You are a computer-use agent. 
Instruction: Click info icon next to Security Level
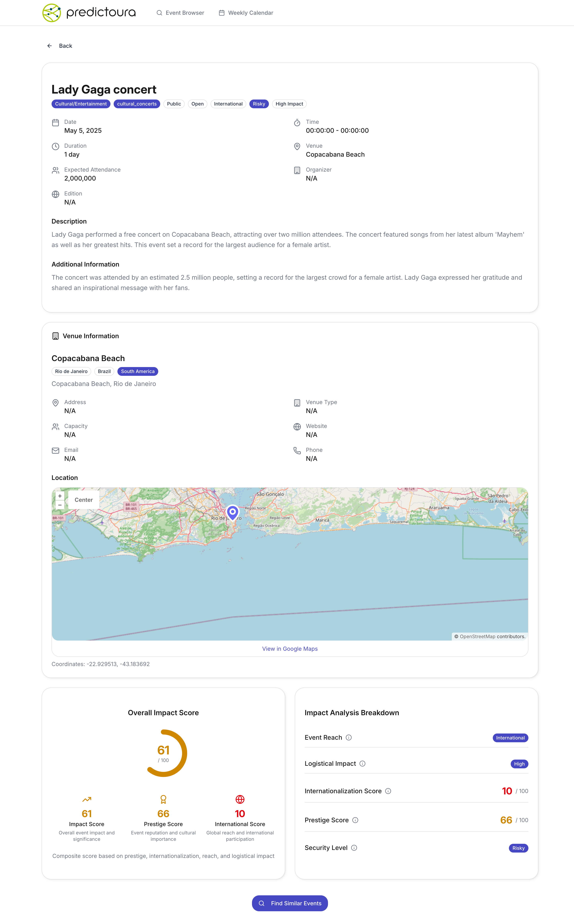pyautogui.click(x=354, y=848)
